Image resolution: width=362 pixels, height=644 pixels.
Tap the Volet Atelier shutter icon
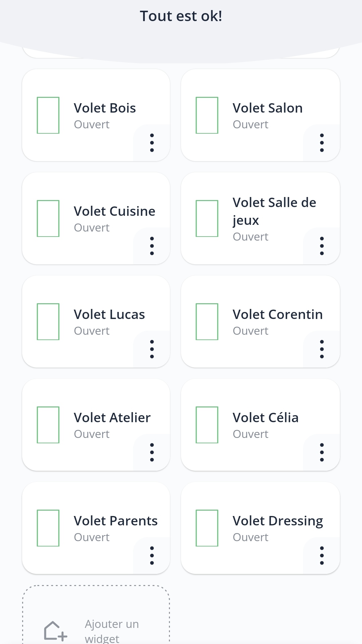pos(48,425)
